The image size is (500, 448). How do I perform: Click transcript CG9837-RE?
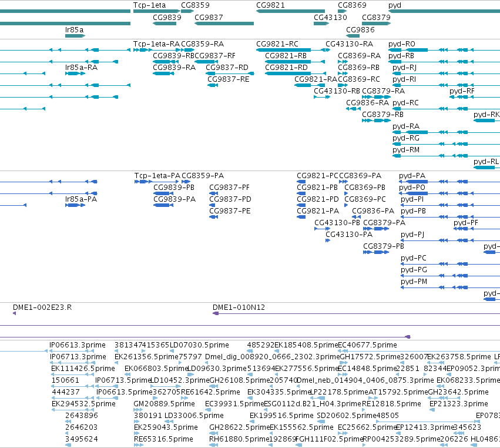[229, 79]
